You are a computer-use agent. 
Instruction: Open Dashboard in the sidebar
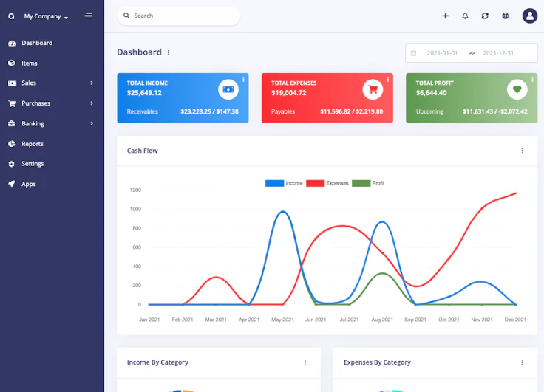37,43
